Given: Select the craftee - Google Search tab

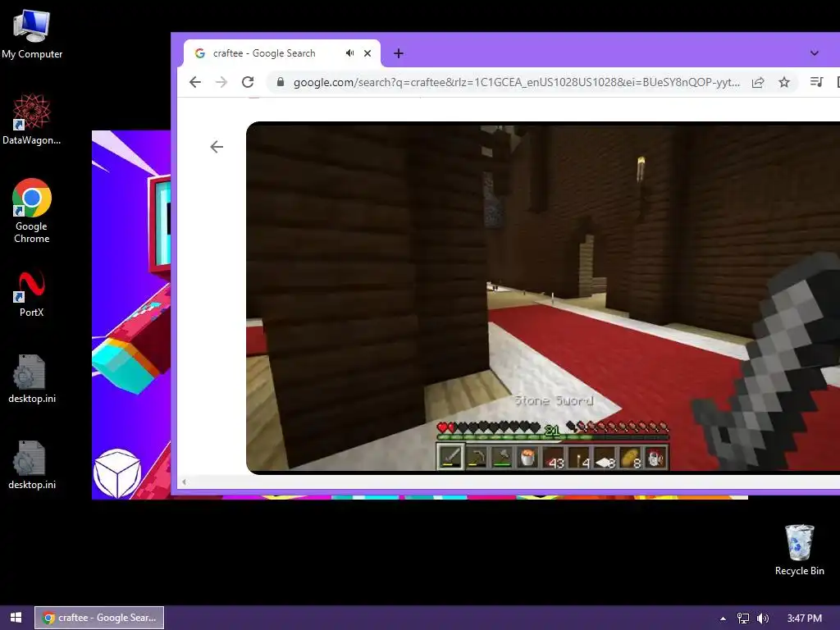Looking at the screenshot, I should 282,53.
